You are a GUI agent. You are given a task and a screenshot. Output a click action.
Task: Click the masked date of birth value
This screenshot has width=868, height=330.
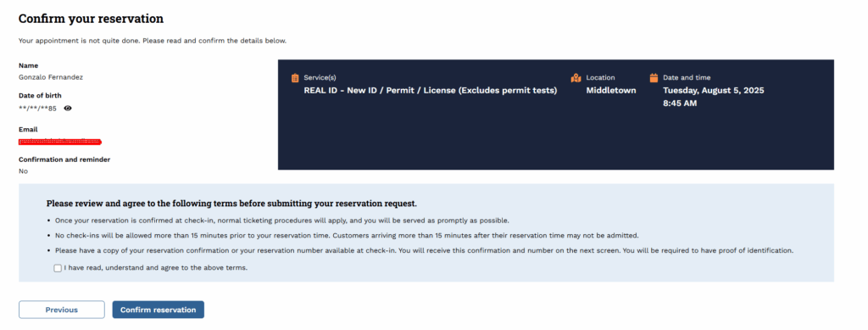(37, 109)
